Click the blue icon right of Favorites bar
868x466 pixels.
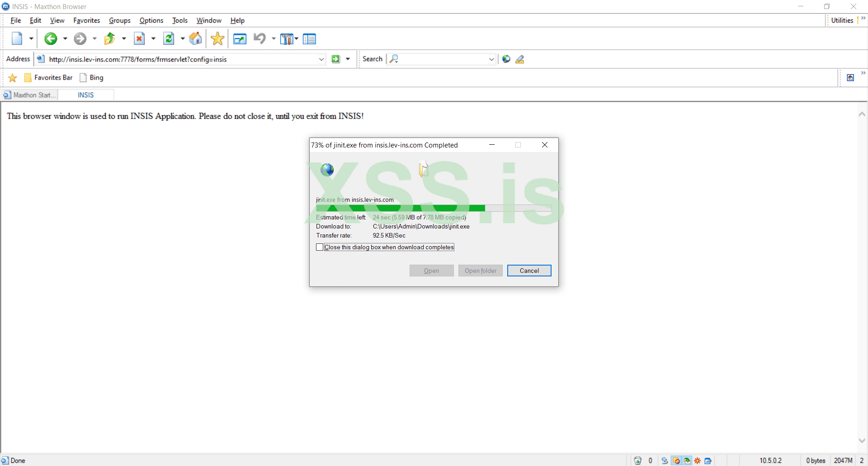[x=850, y=78]
